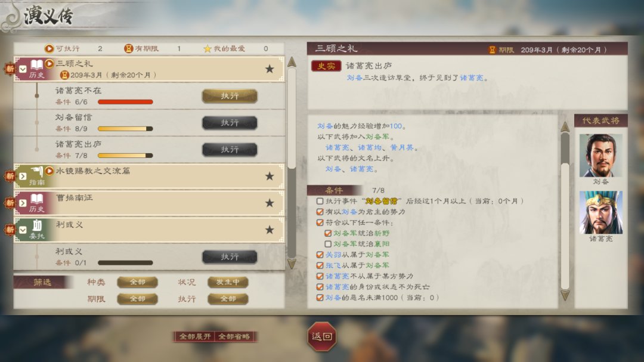Execute the 诸葛亮不在 event step
Image resolution: width=644 pixels, height=362 pixels.
230,96
